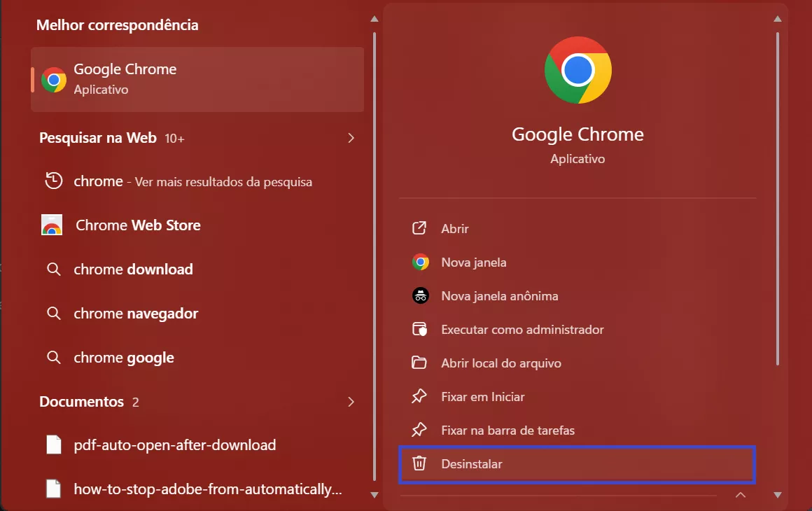Click the Executar como administrador shield icon
Screen dimensions: 812x511
click(x=420, y=329)
